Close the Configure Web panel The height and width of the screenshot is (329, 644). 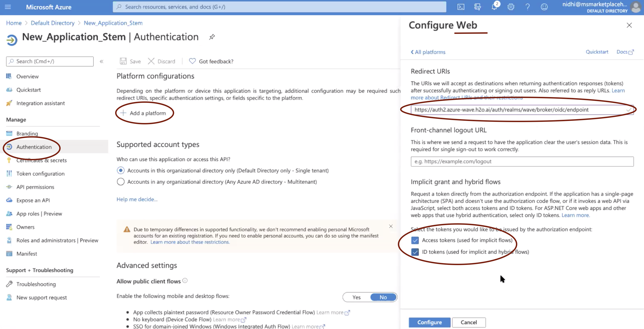[x=629, y=25]
